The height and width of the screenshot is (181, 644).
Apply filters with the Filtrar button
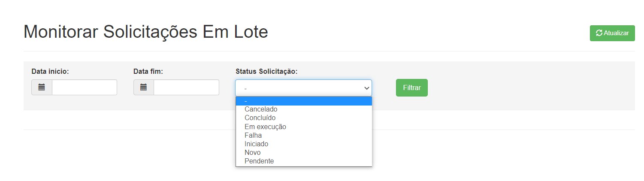click(412, 87)
